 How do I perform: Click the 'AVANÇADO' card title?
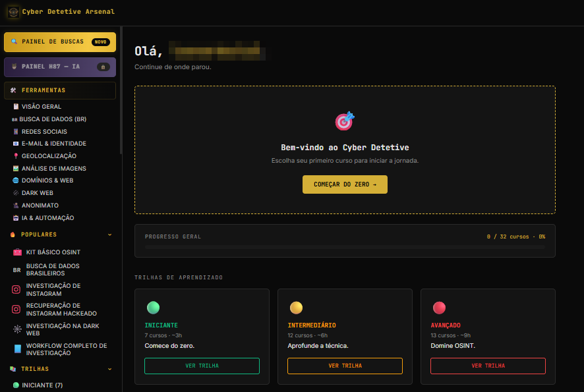point(446,325)
